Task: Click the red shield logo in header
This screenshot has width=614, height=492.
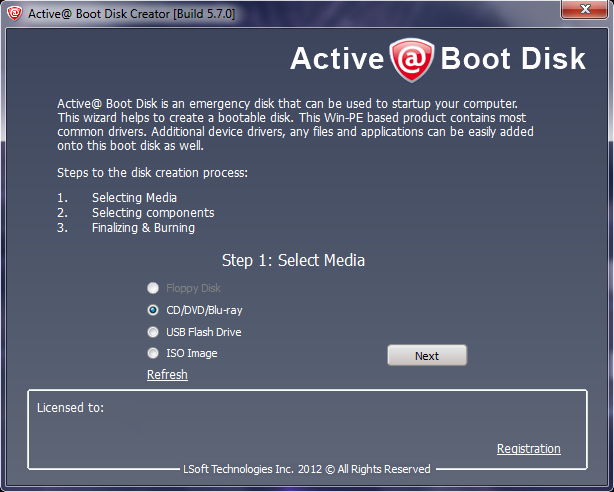Action: pos(412,60)
